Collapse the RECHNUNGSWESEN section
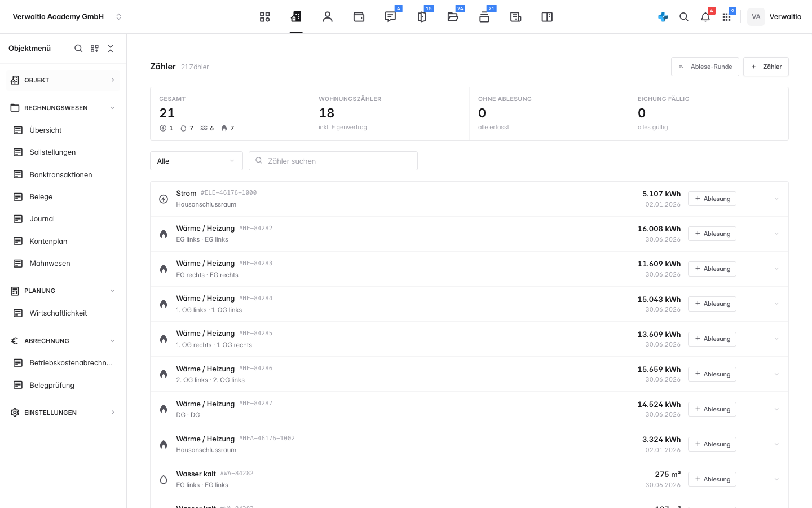 (x=63, y=108)
